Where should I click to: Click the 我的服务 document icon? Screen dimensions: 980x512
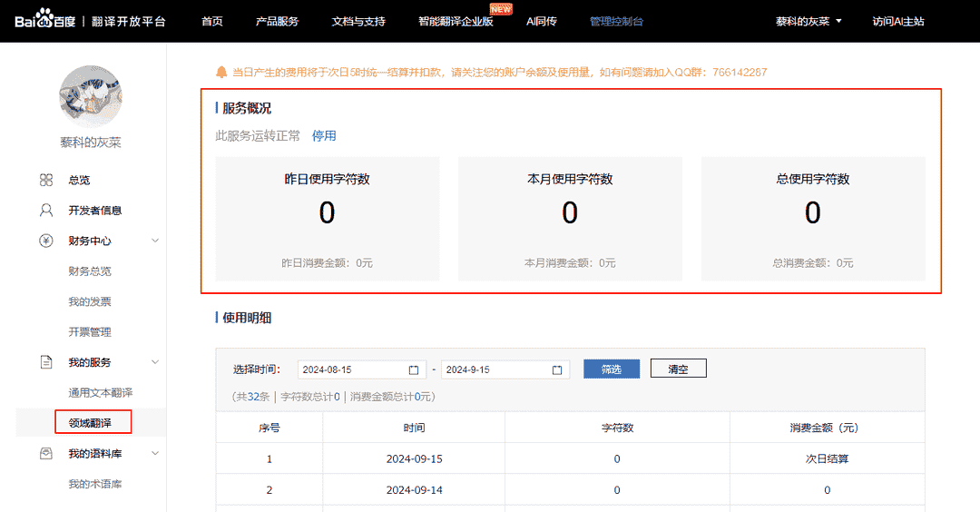tap(46, 362)
